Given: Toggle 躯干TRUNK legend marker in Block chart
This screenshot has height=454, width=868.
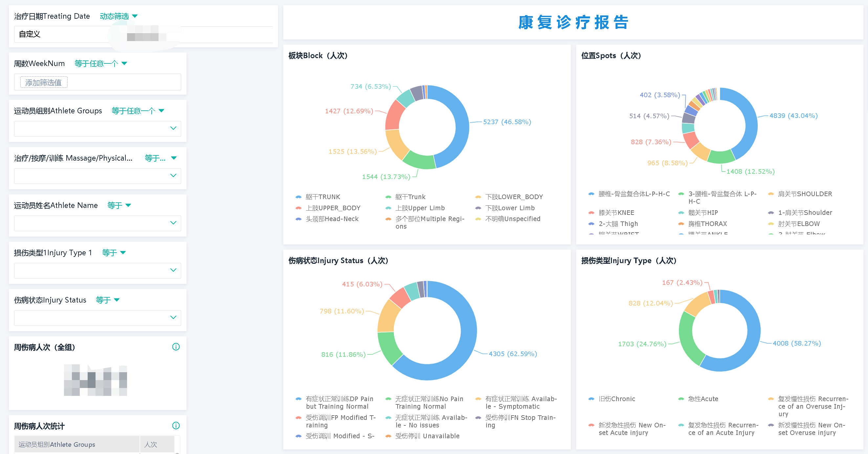Looking at the screenshot, I should point(298,197).
